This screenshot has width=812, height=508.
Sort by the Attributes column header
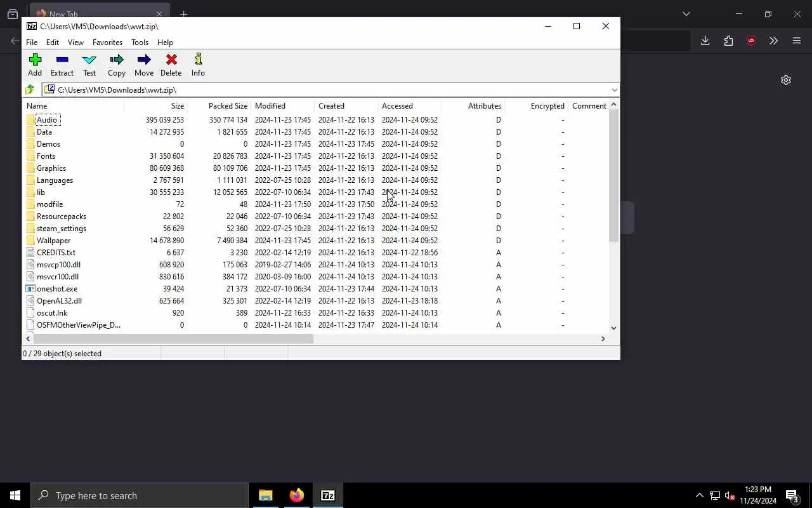pyautogui.click(x=473, y=106)
